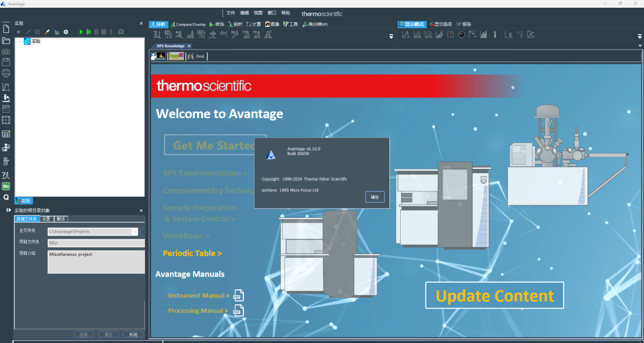This screenshot has height=343, width=644.
Task: Click the 关闭 button in root object panel
Action: tap(133, 335)
